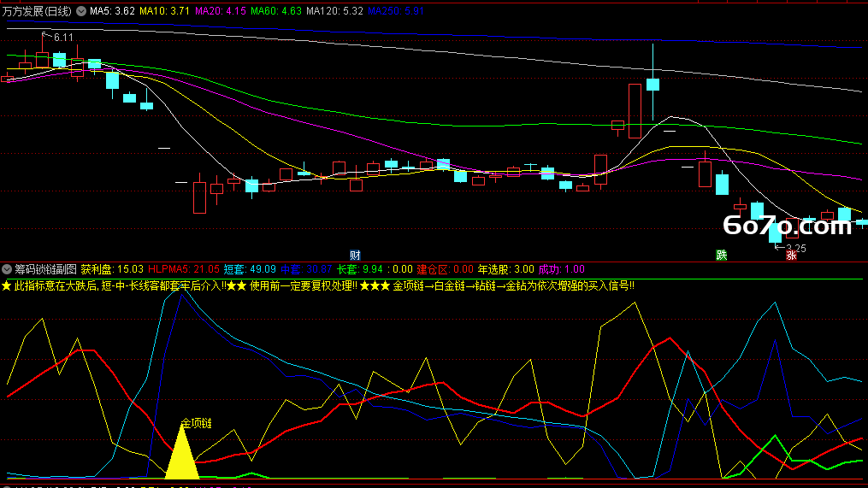The image size is (868, 488).
Task: Expand the 筹码锁链副图 indicator dropdown arrow
Action: pos(7,269)
